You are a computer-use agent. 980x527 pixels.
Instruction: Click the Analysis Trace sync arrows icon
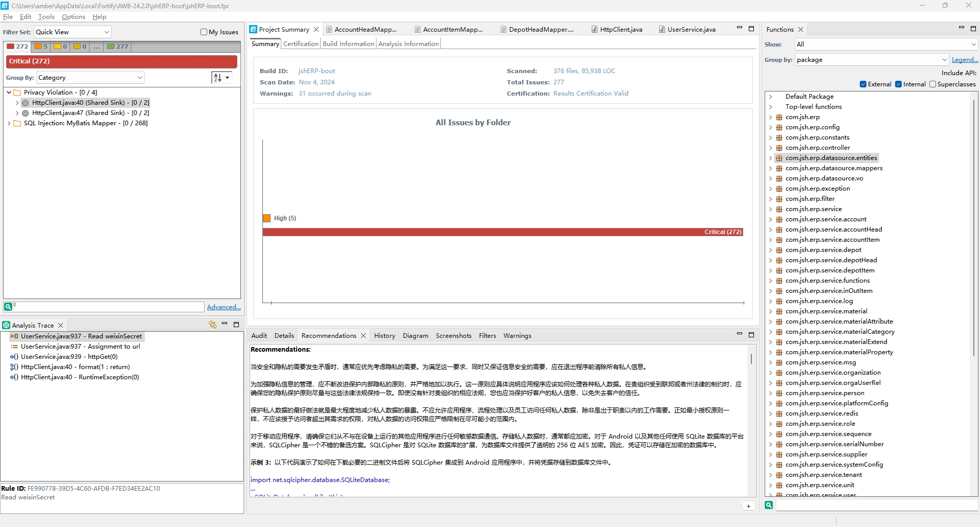coord(213,325)
